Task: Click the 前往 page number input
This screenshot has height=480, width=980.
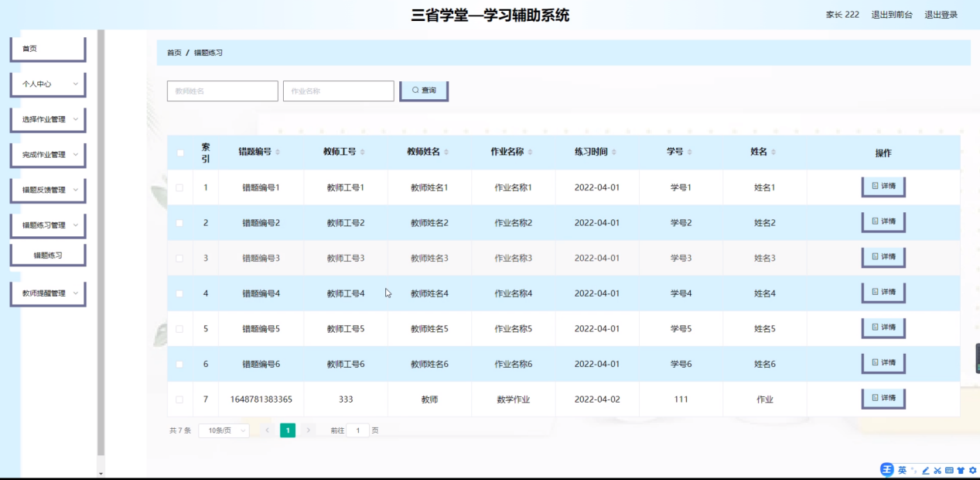Action: pyautogui.click(x=358, y=430)
